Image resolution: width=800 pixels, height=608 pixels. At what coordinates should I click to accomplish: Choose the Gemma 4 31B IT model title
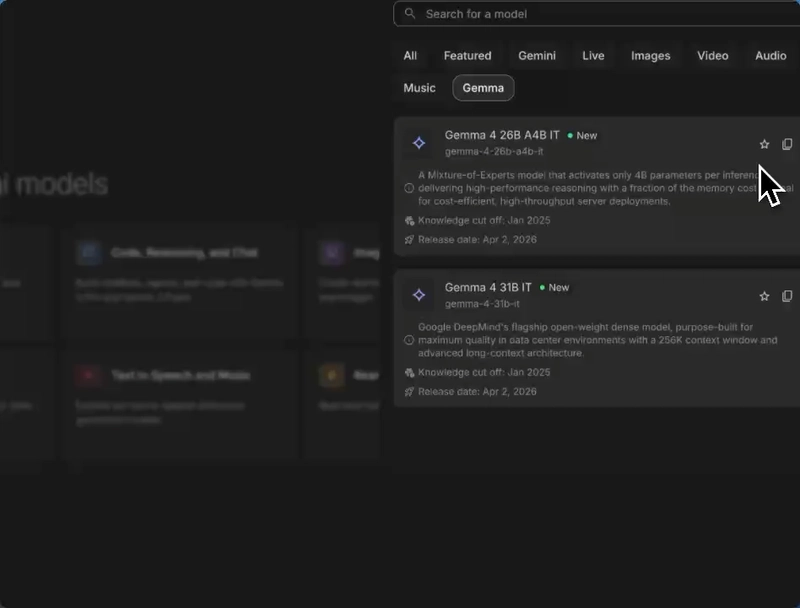click(488, 287)
